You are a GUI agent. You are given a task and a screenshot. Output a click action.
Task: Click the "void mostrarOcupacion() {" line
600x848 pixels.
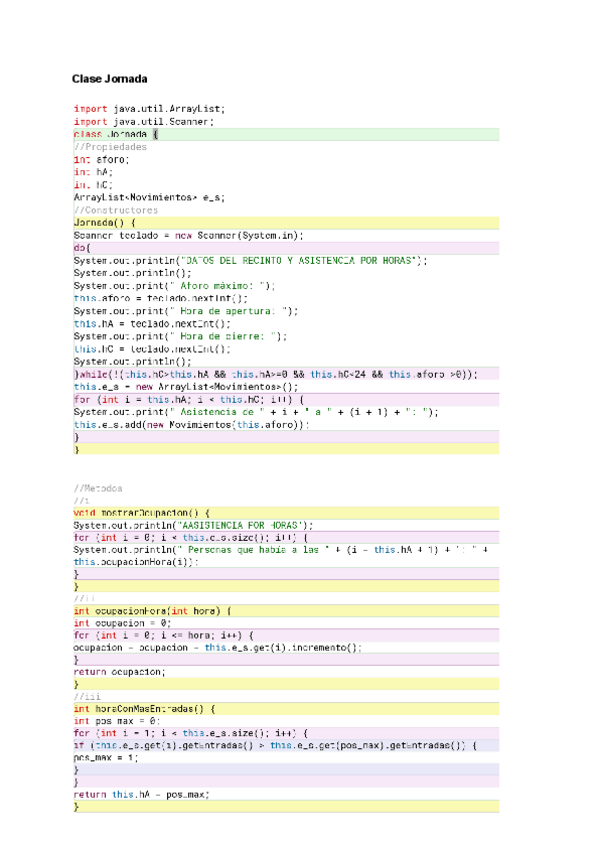141,512
